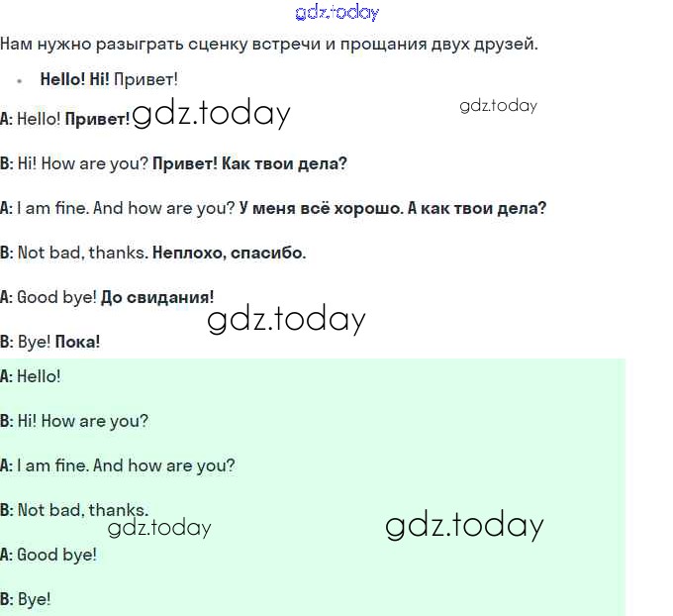Click the small gray gdz.today watermark at upper right

[498, 105]
